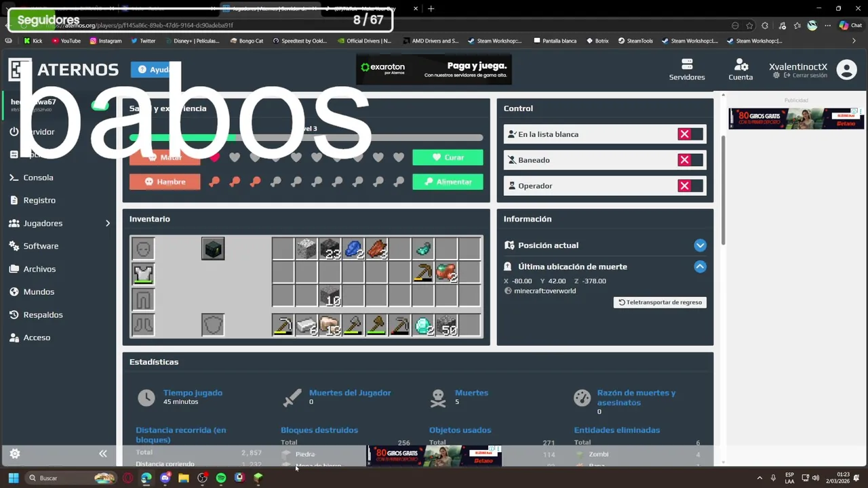
Task: Click Teletransportar de regreso button
Action: click(660, 302)
